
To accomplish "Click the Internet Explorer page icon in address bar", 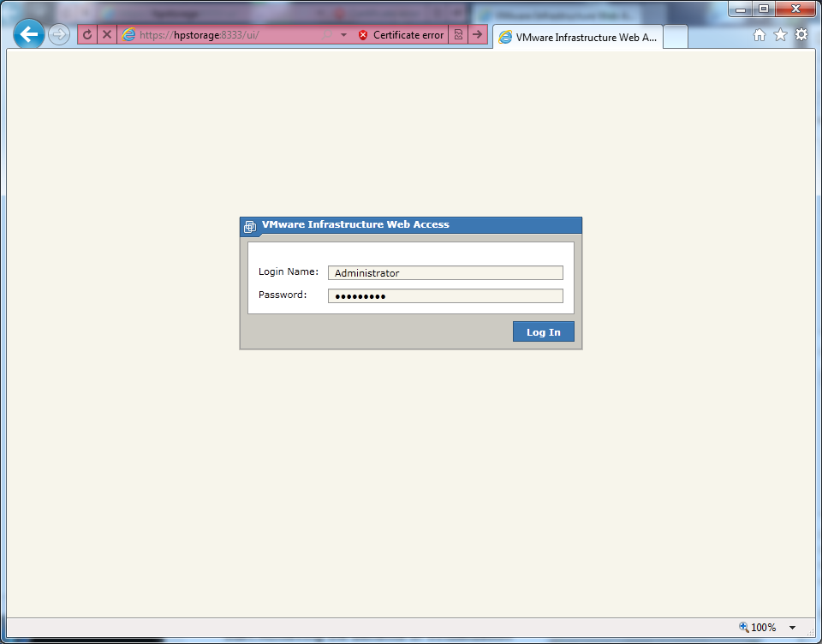I will pyautogui.click(x=128, y=35).
